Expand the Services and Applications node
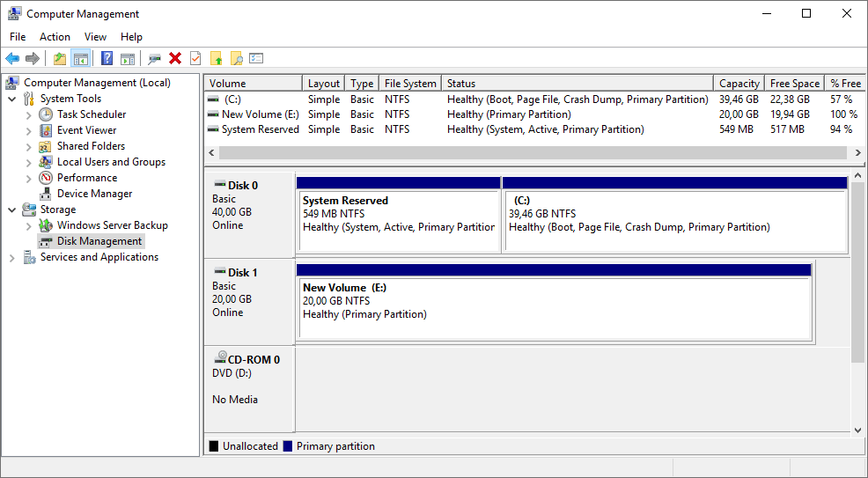The width and height of the screenshot is (868, 478). click(x=12, y=258)
